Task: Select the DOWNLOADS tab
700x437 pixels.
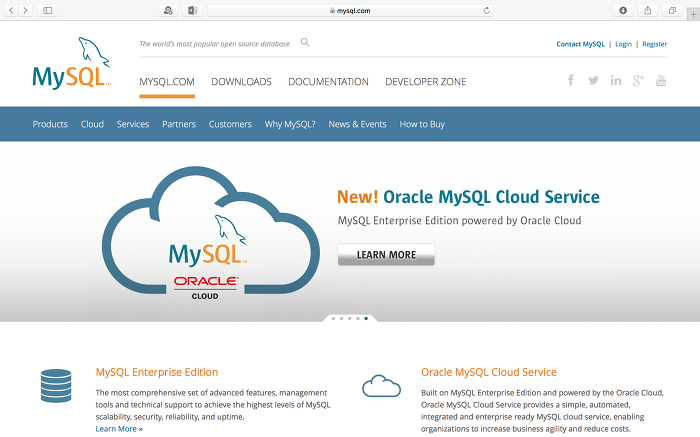Action: click(242, 82)
